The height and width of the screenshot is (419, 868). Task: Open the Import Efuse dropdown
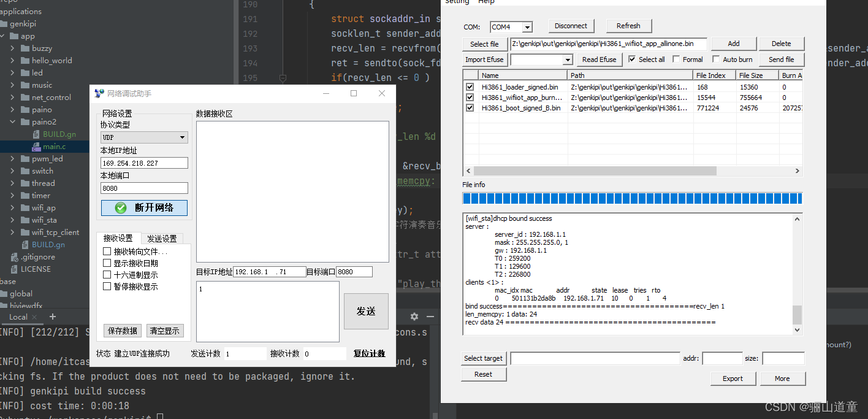click(568, 60)
